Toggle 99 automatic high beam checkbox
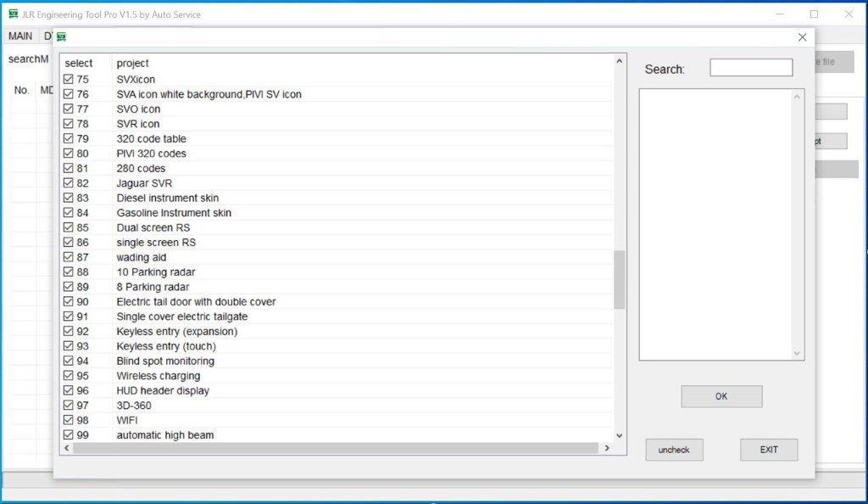Image resolution: width=868 pixels, height=504 pixels. (68, 434)
